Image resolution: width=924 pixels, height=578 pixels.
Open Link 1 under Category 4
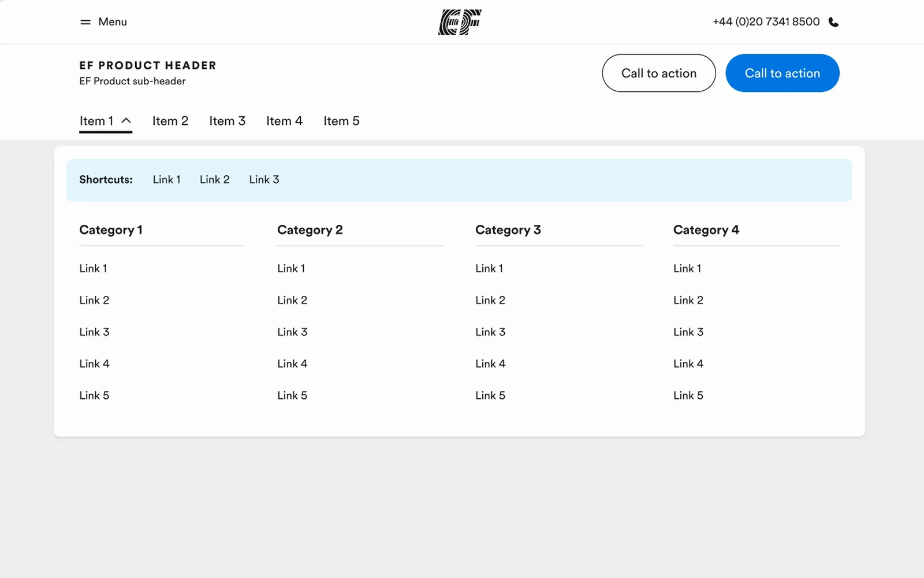[x=687, y=268]
